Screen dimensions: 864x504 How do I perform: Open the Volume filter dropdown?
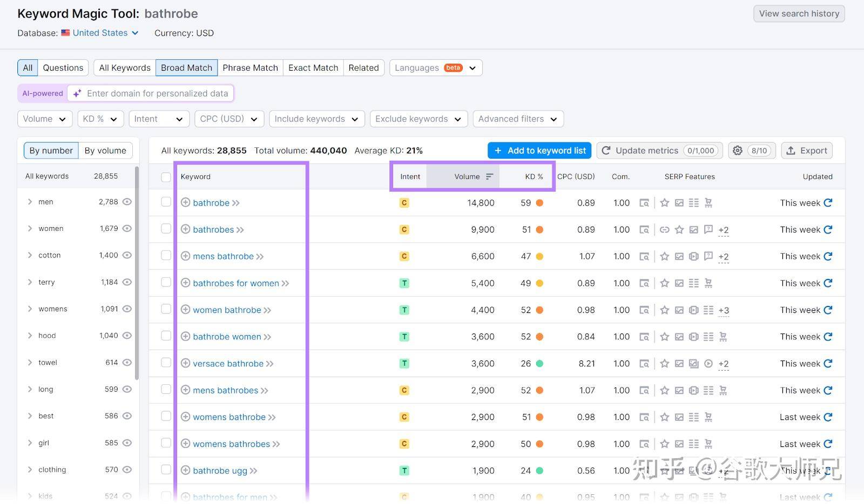45,119
